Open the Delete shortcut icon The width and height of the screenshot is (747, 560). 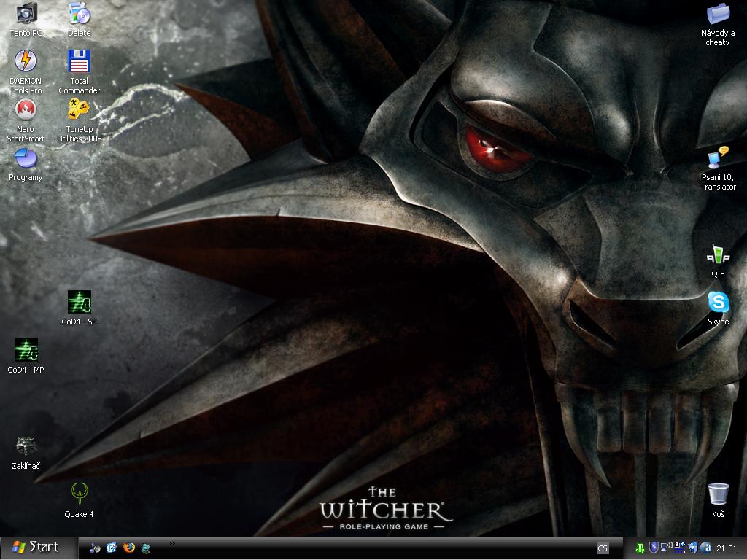(79, 19)
